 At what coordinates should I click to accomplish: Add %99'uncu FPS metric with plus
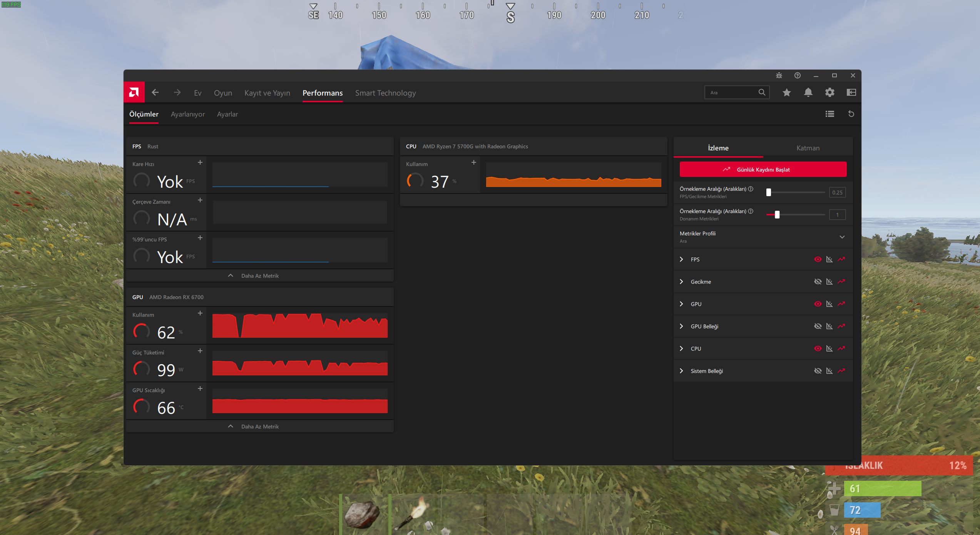click(200, 238)
